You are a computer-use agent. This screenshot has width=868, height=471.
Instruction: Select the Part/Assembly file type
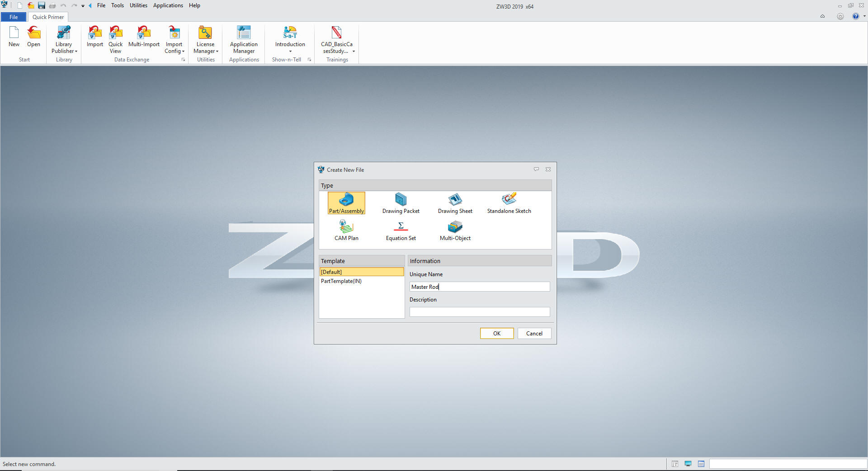(x=346, y=203)
